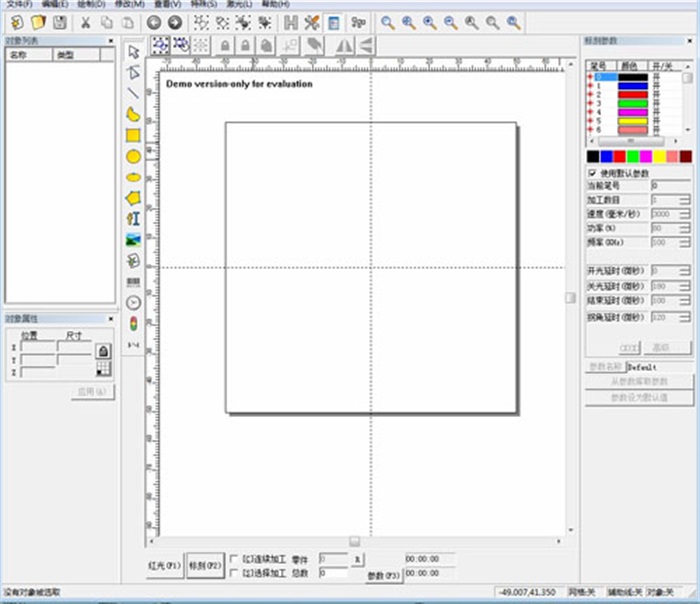Enable the 连续加工 checkbox

(234, 559)
